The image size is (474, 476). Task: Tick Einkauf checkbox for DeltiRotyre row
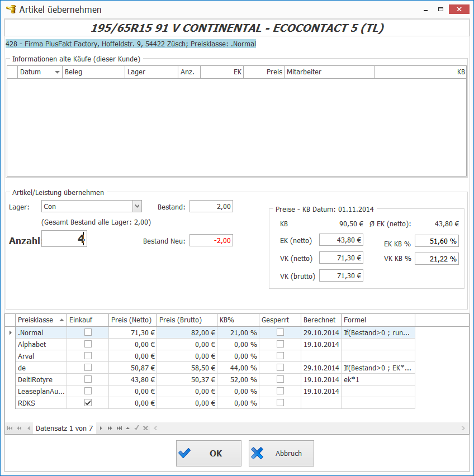click(x=88, y=379)
